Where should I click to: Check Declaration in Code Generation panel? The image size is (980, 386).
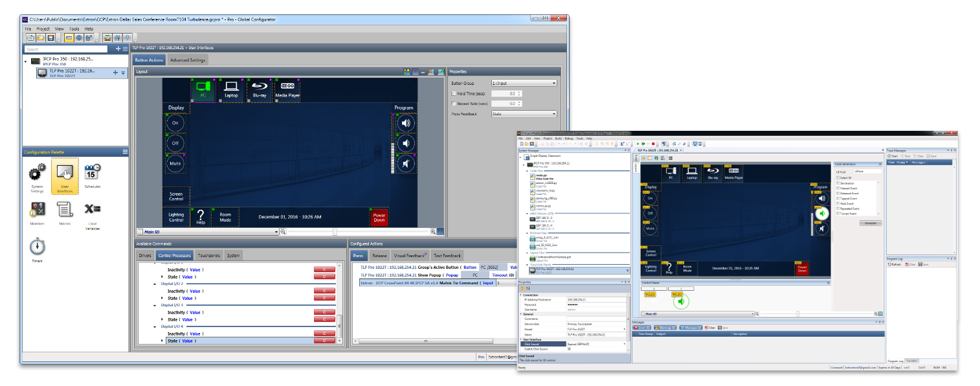(838, 183)
